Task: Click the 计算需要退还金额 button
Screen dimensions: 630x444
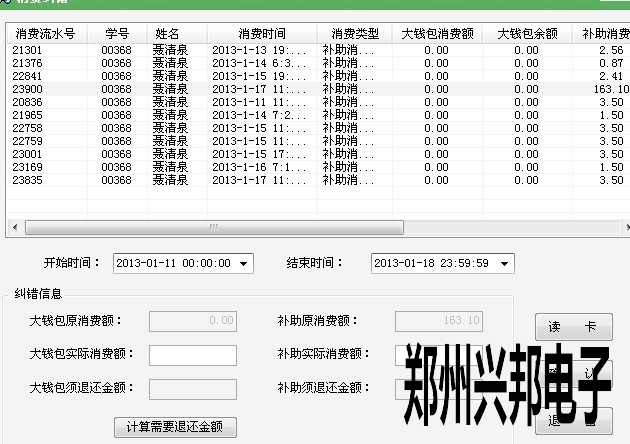Action: [x=175, y=427]
